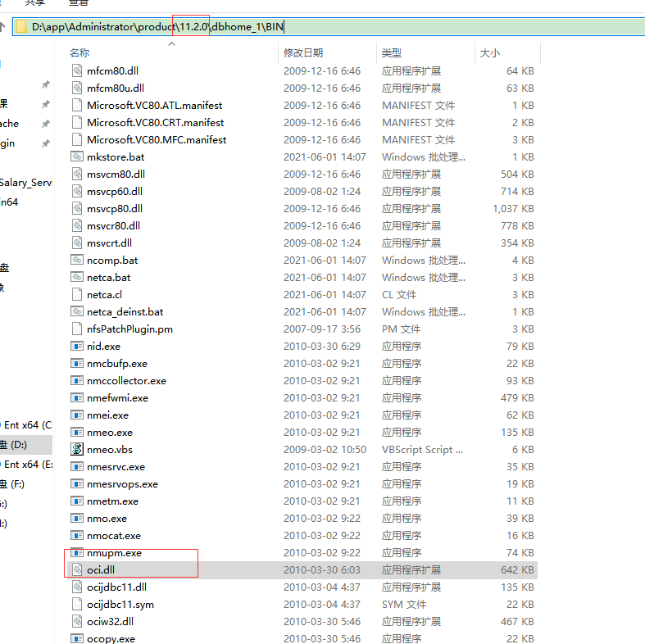
Task: Open the Ent x64 (C: drive entry
Action: pyautogui.click(x=27, y=424)
